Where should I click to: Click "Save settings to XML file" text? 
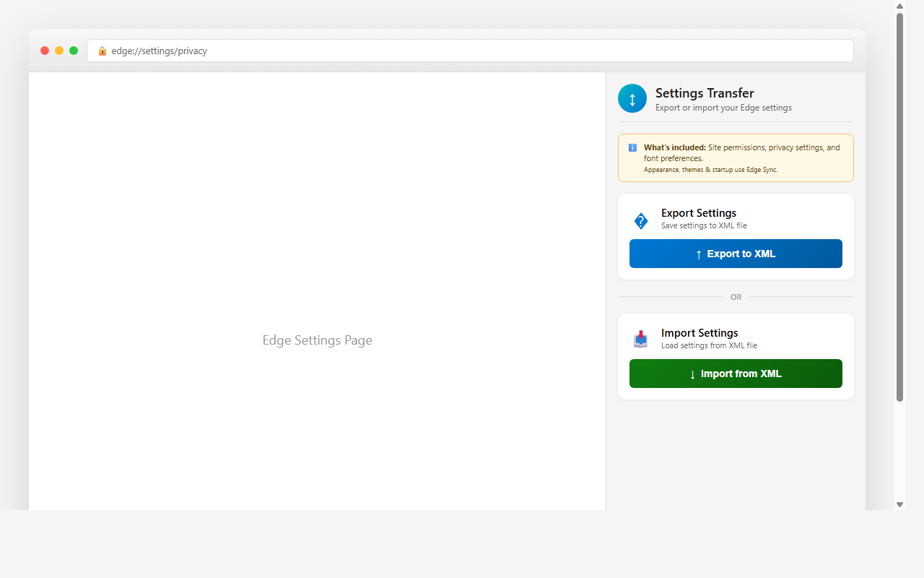pyautogui.click(x=704, y=225)
